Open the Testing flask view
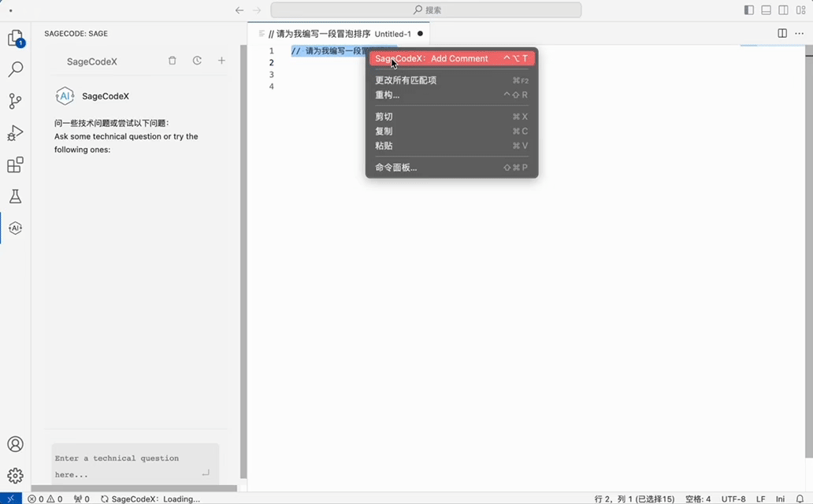 tap(16, 197)
